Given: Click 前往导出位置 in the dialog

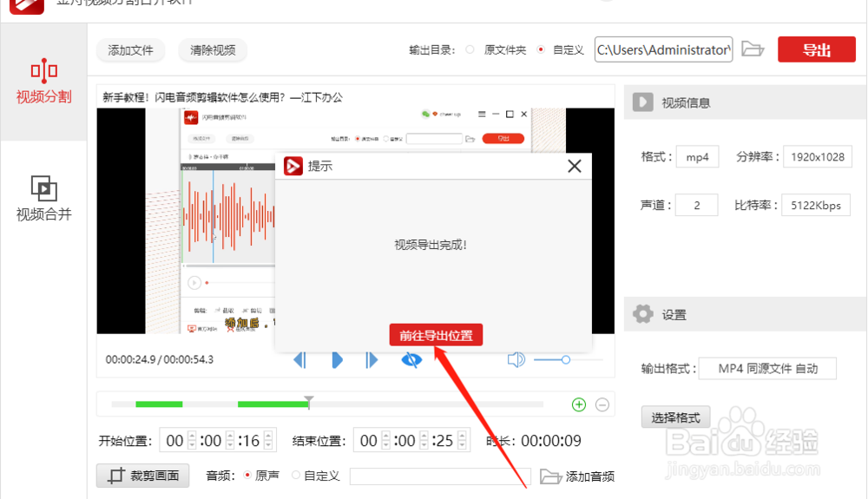Looking at the screenshot, I should point(436,335).
